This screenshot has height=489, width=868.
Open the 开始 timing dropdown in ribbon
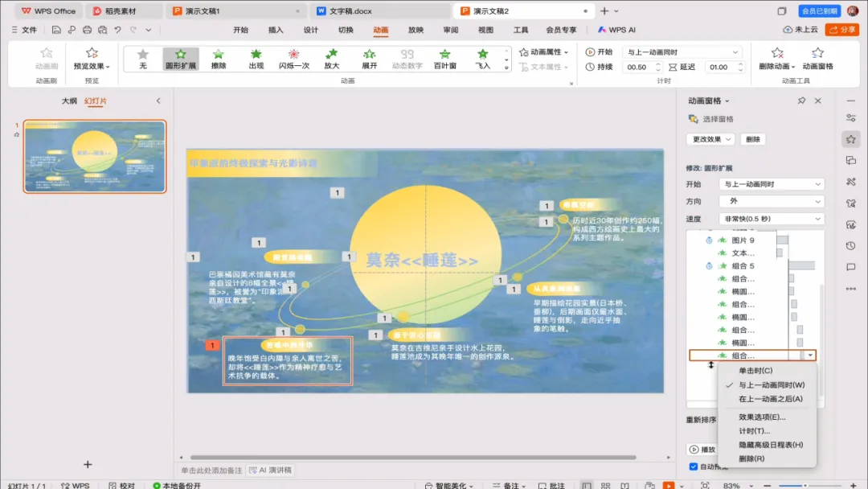[682, 52]
